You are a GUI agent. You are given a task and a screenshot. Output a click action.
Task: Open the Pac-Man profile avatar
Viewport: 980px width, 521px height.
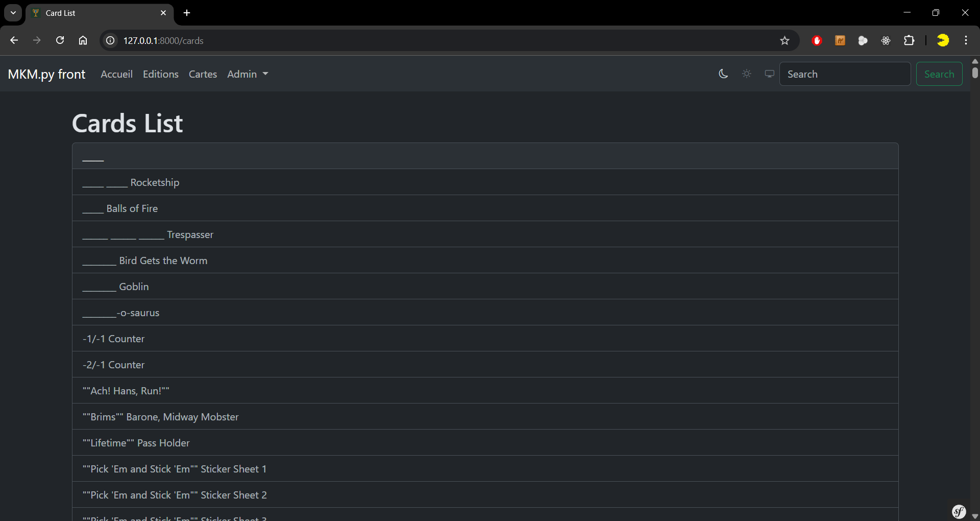pyautogui.click(x=943, y=41)
